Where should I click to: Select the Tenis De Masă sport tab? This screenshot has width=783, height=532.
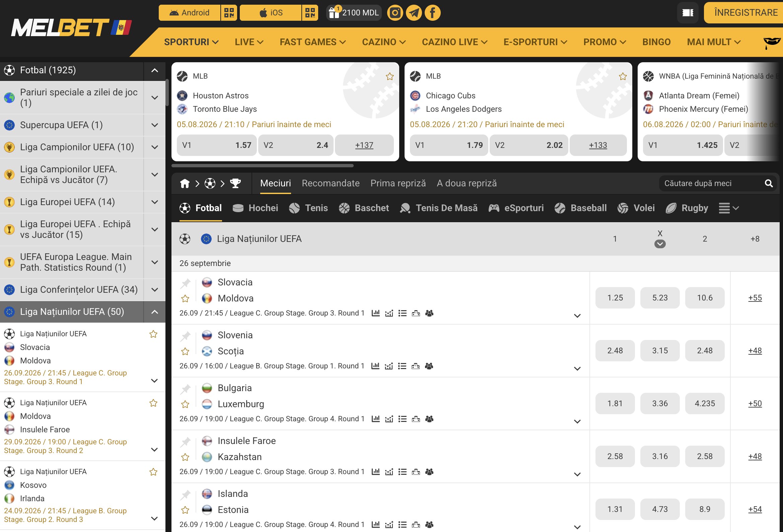click(x=439, y=208)
